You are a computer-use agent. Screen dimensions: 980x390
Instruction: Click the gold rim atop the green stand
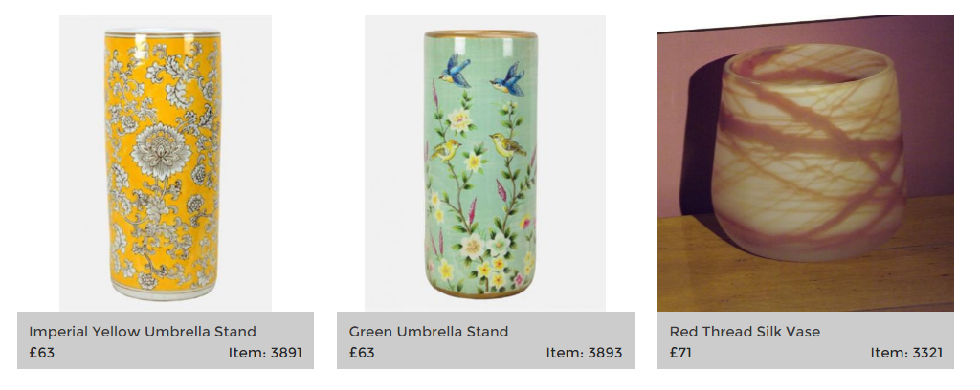coord(480,34)
